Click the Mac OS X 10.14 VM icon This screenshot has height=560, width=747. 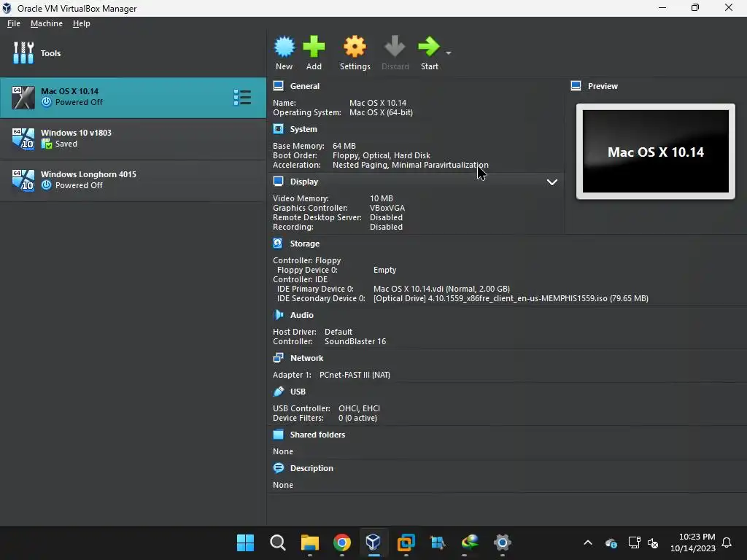pos(23,97)
